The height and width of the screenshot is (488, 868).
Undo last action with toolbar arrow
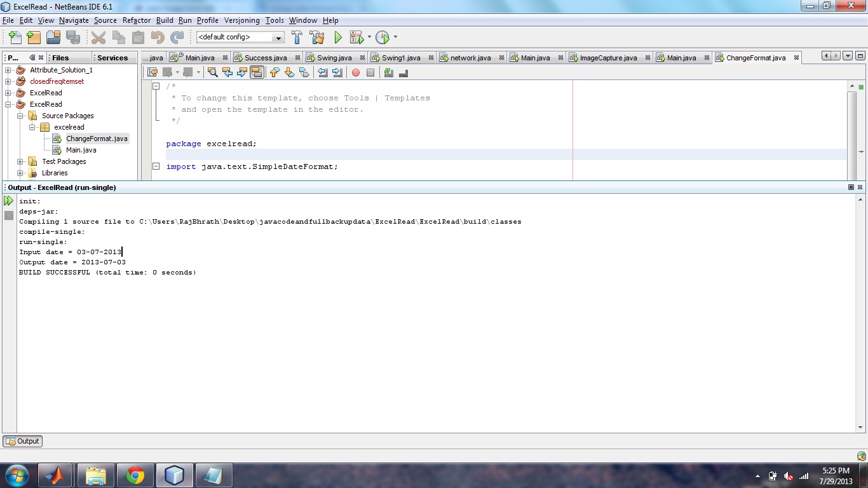tap(158, 37)
